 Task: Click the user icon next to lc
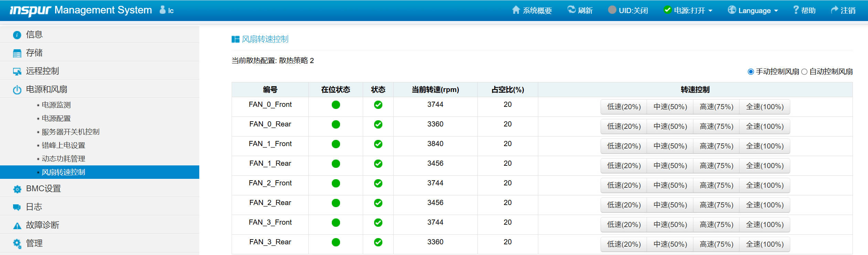[x=162, y=10]
